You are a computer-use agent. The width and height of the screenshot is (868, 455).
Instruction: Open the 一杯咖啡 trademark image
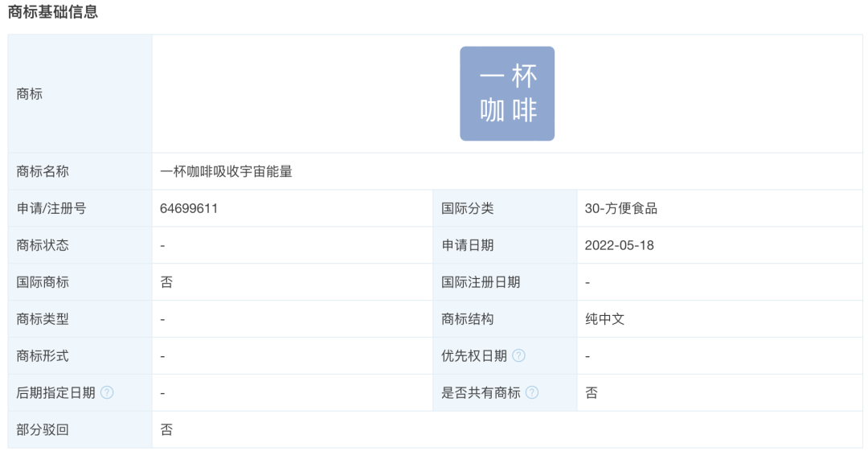507,94
